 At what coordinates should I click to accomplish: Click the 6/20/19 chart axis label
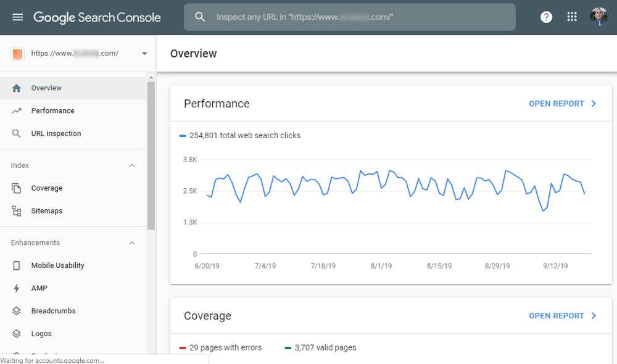click(x=207, y=266)
